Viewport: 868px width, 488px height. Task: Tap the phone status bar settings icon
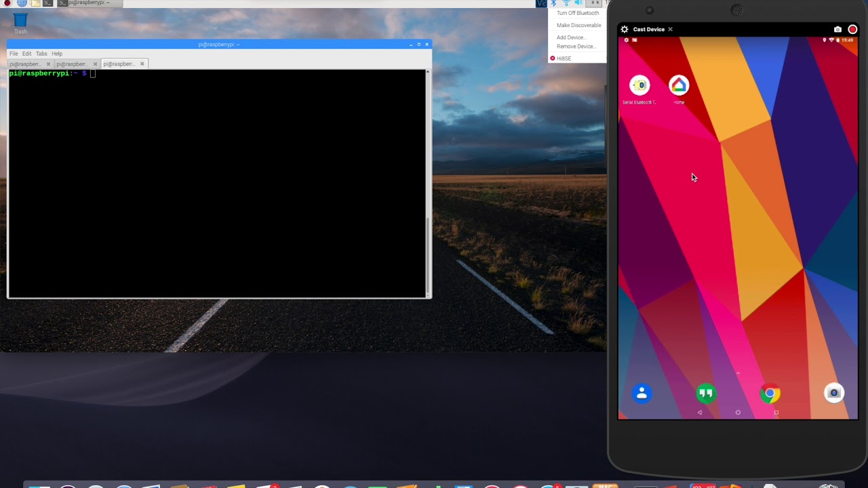click(x=626, y=40)
